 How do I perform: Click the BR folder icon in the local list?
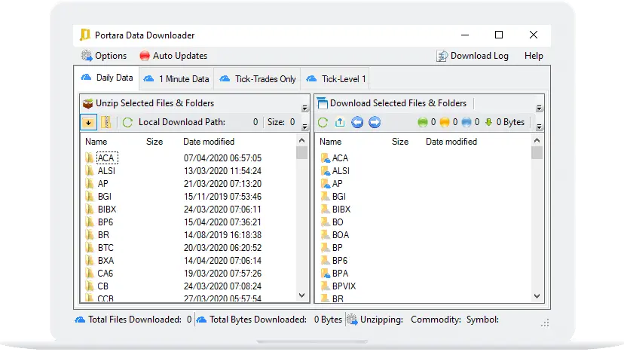pos(90,234)
